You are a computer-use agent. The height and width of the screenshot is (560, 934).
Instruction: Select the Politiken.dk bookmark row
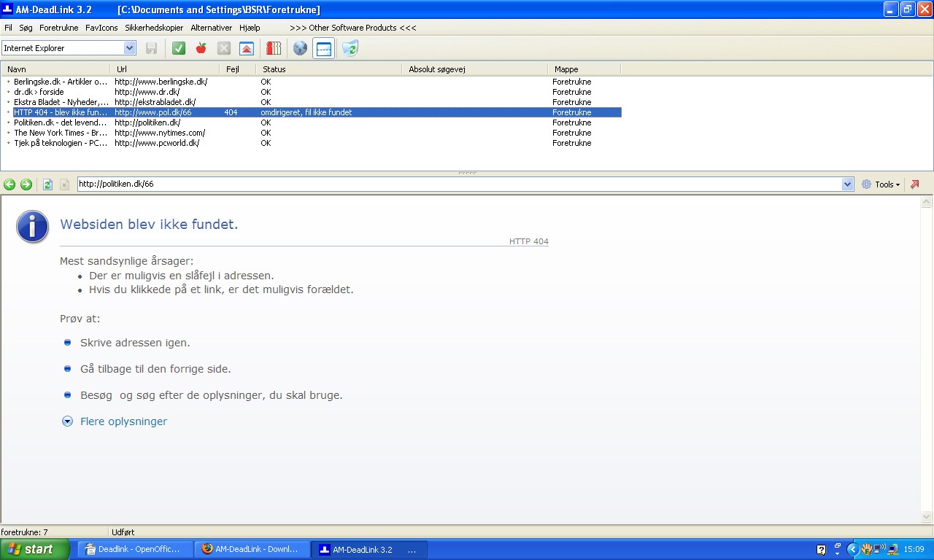click(x=311, y=122)
